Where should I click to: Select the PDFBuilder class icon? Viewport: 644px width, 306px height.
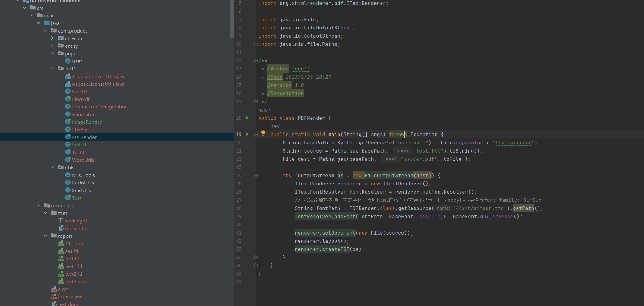[68, 129]
